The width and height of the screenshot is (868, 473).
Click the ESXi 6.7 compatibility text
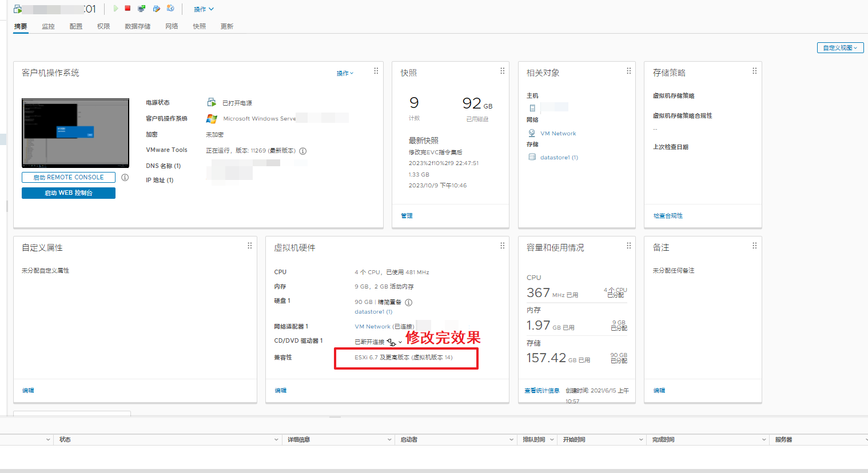403,358
